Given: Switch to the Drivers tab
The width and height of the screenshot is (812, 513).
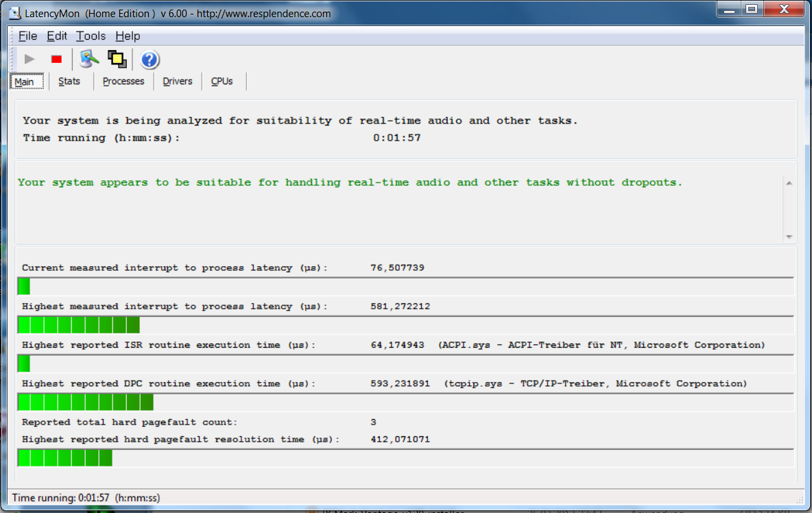Looking at the screenshot, I should [177, 82].
